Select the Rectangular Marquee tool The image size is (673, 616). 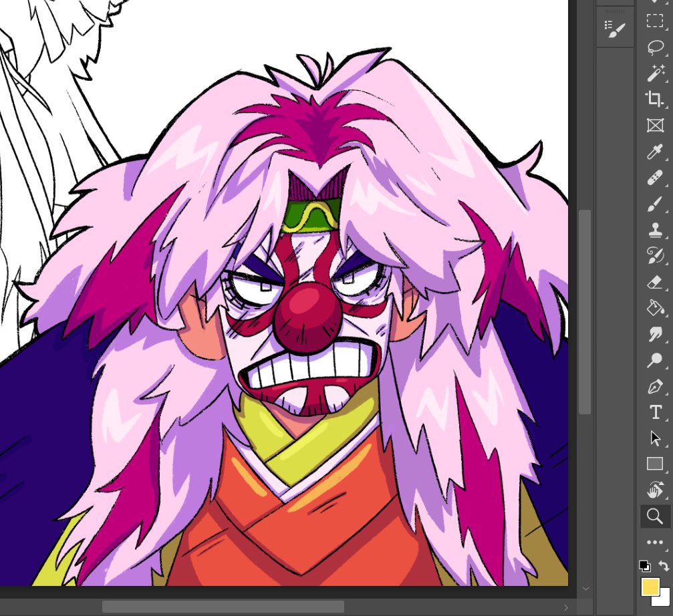pyautogui.click(x=655, y=21)
